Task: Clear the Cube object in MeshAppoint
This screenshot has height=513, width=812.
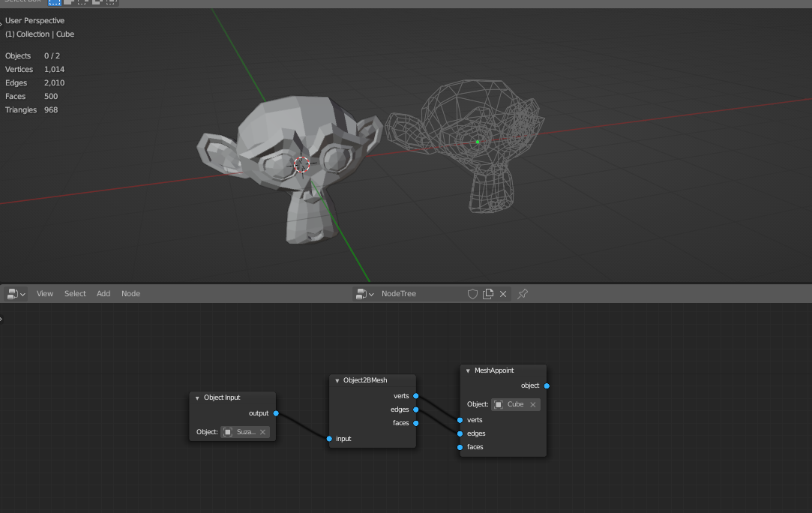Action: 533,405
